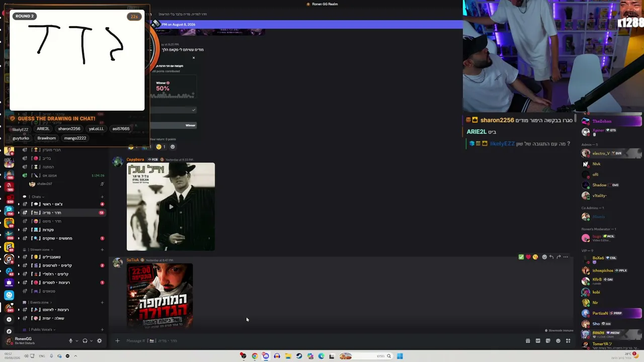Open File Explorer from the taskbar
This screenshot has height=362, width=644.
click(x=288, y=356)
